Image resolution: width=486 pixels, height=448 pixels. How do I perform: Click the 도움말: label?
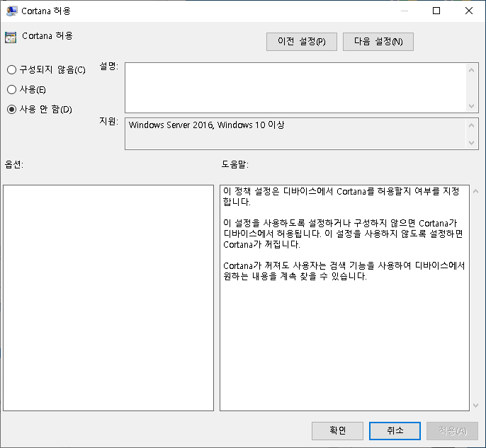[235, 164]
